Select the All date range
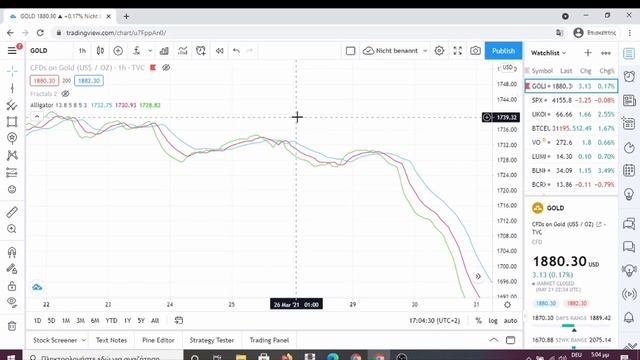The image size is (640, 360). 155,320
